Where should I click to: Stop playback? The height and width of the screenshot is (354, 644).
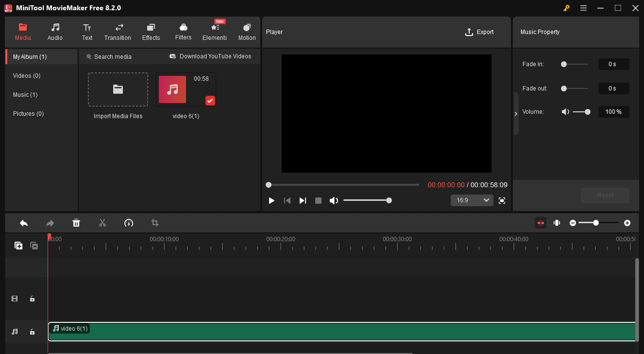point(318,200)
